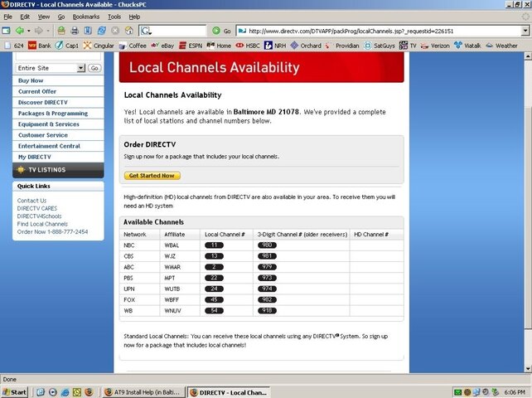Click the scrollbar up arrow
532x398 pixels.
[x=528, y=56]
